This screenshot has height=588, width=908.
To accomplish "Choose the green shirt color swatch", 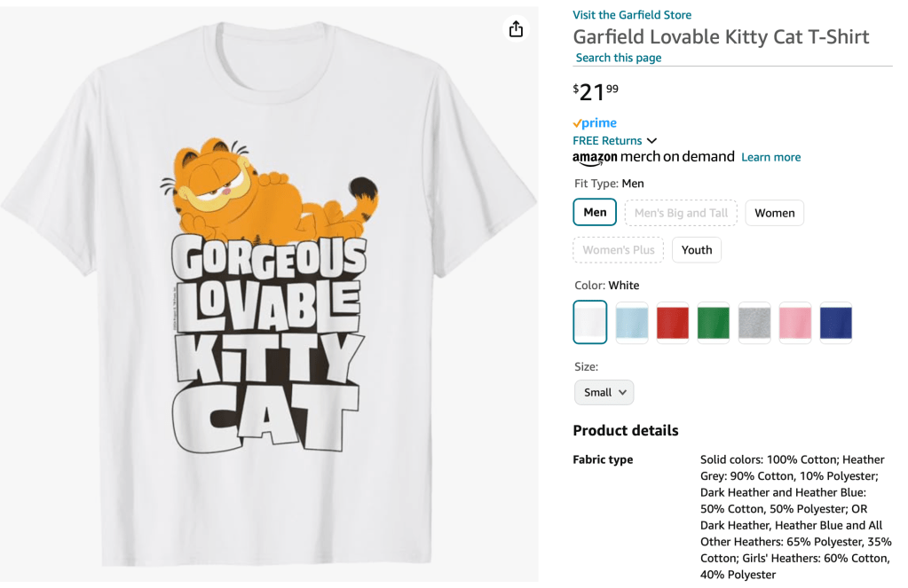I will (714, 322).
